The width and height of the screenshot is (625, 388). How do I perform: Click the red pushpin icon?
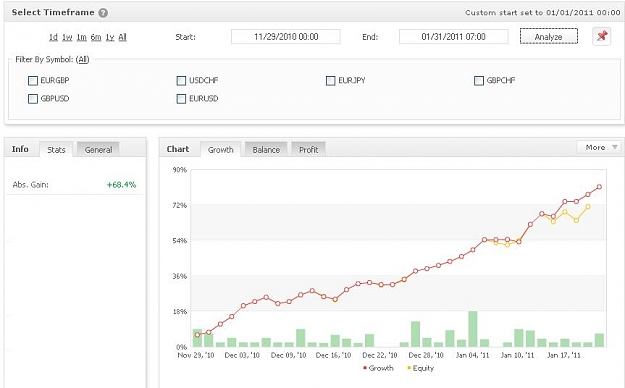(601, 36)
